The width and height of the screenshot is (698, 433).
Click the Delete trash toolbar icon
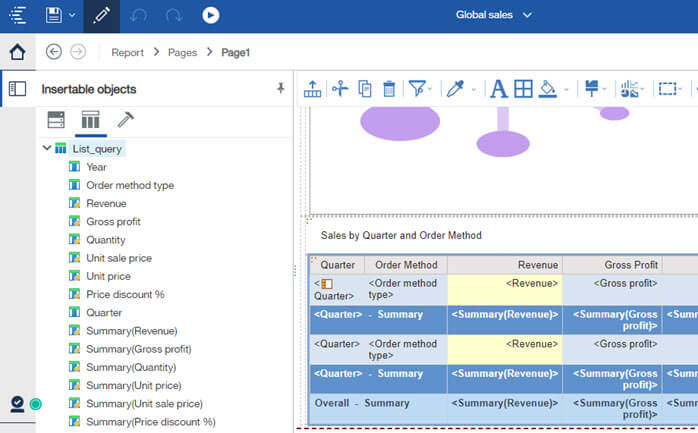pyautogui.click(x=389, y=89)
